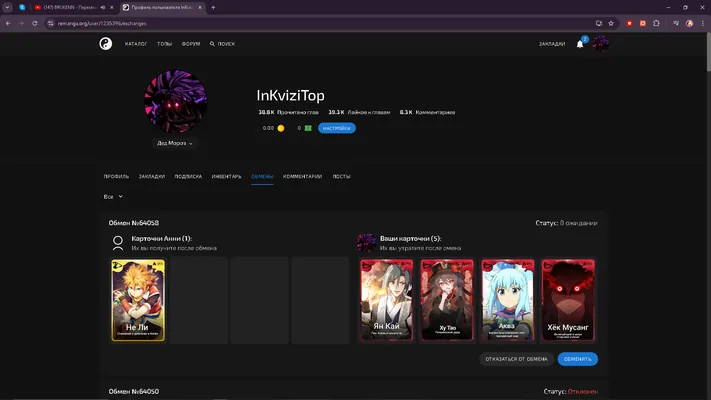
Task: Click the ReManga yin-yang logo
Action: [106, 44]
